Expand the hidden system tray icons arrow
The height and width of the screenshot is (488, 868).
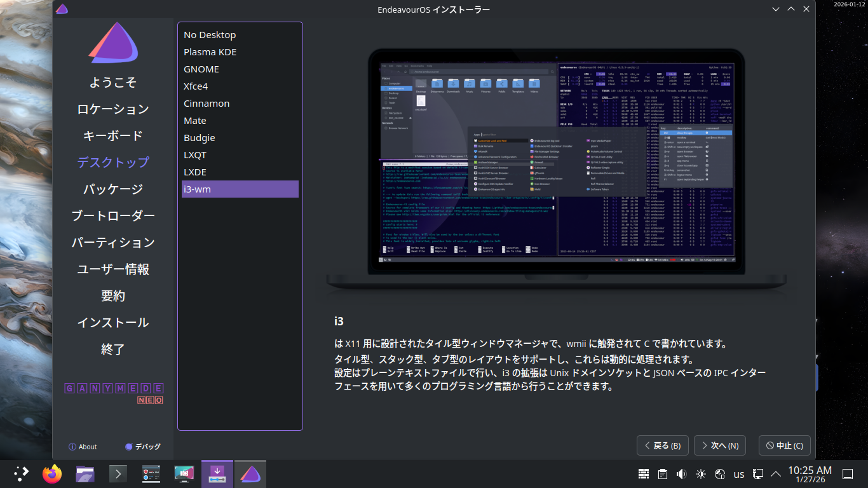point(776,474)
